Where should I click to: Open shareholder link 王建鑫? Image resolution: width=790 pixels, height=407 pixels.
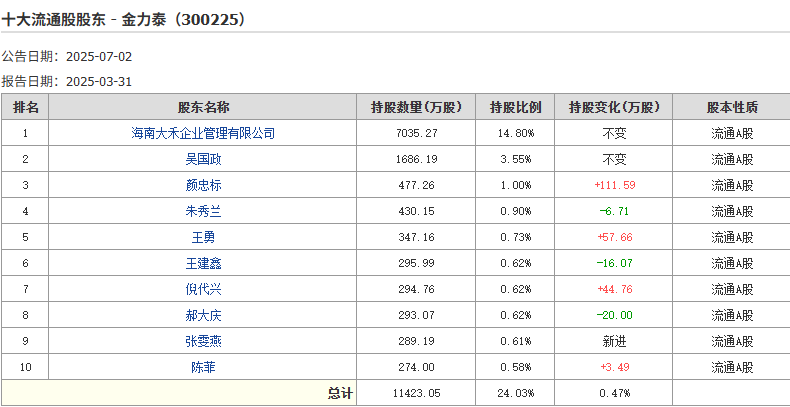(x=203, y=263)
